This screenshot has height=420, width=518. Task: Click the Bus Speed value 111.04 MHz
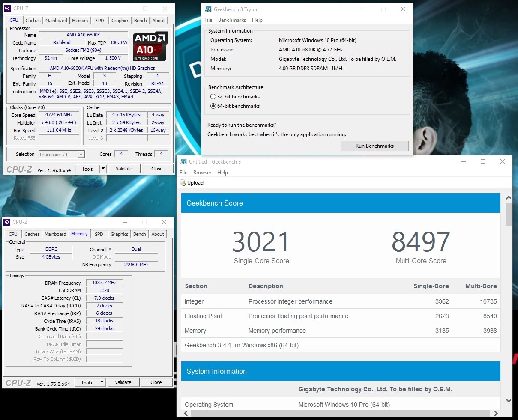(59, 130)
